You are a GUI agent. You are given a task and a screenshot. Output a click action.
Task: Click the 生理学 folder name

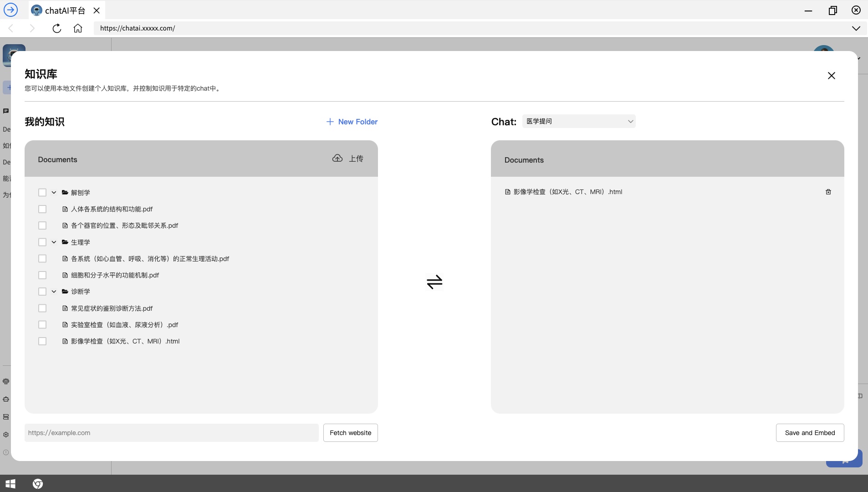81,242
